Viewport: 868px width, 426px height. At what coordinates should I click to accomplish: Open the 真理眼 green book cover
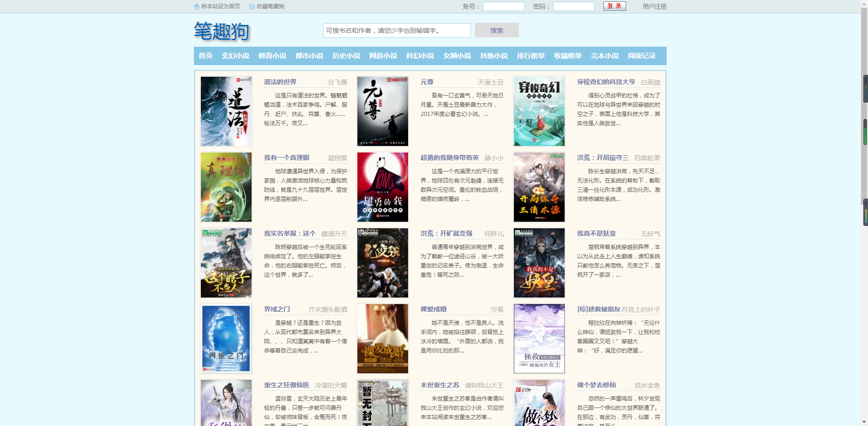coord(226,187)
